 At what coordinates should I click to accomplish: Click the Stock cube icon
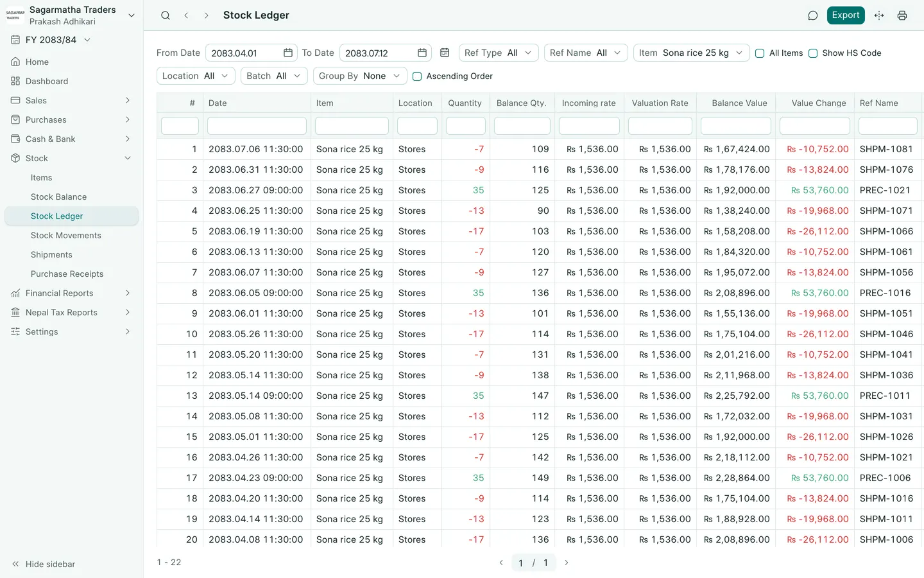(15, 158)
